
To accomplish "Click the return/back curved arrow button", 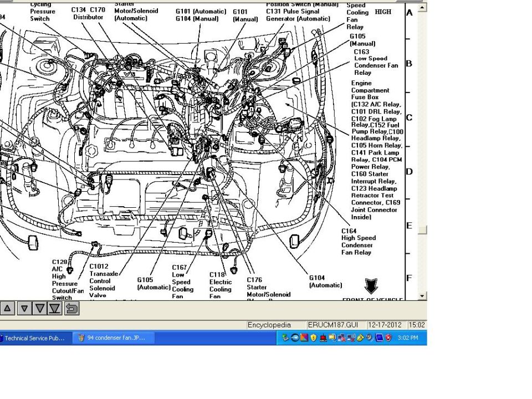I will 71,309.
